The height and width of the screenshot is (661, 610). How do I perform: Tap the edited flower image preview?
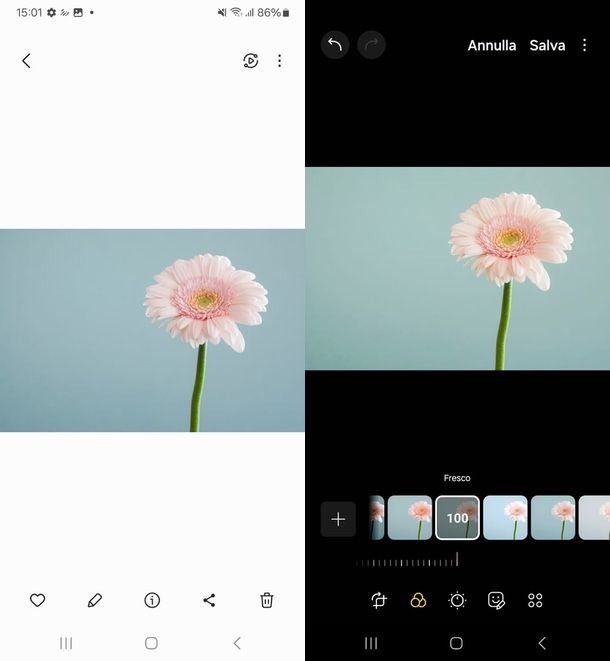(457, 269)
